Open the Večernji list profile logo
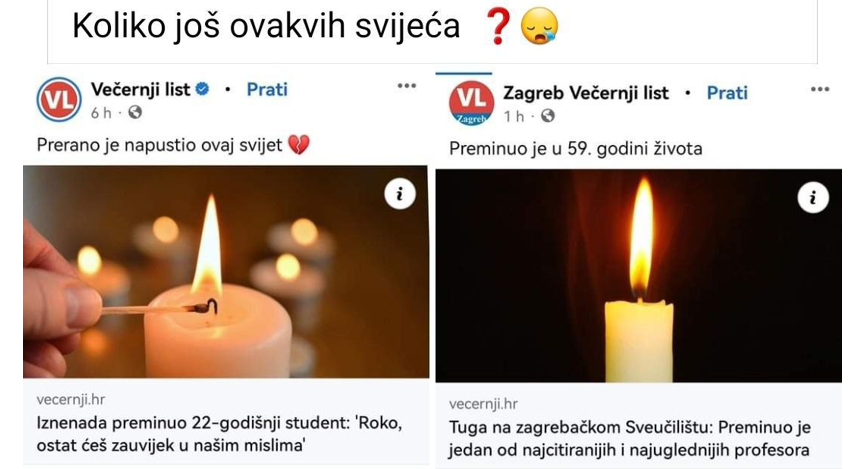 [x=59, y=99]
